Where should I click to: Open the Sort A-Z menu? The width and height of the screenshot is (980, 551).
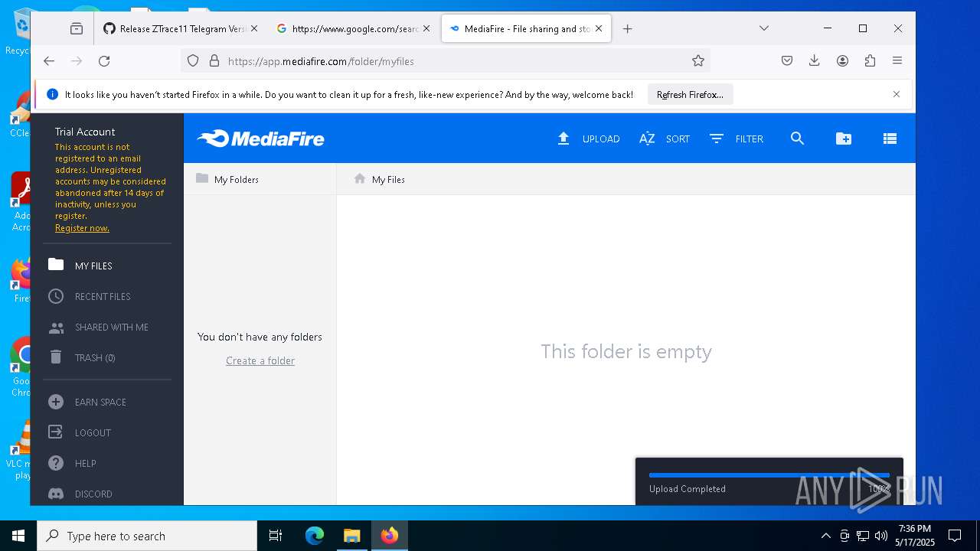click(664, 139)
